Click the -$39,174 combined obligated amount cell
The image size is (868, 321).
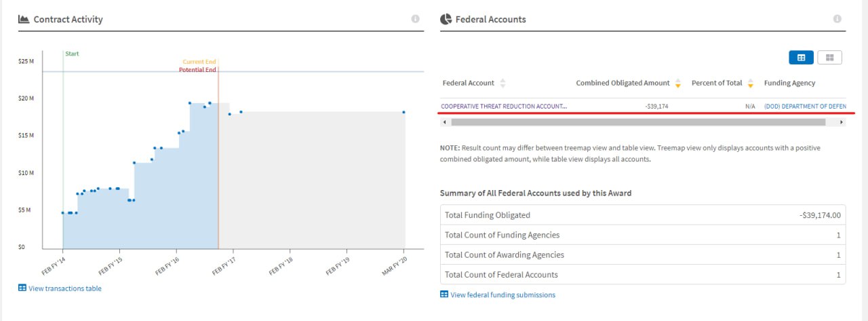pos(657,107)
